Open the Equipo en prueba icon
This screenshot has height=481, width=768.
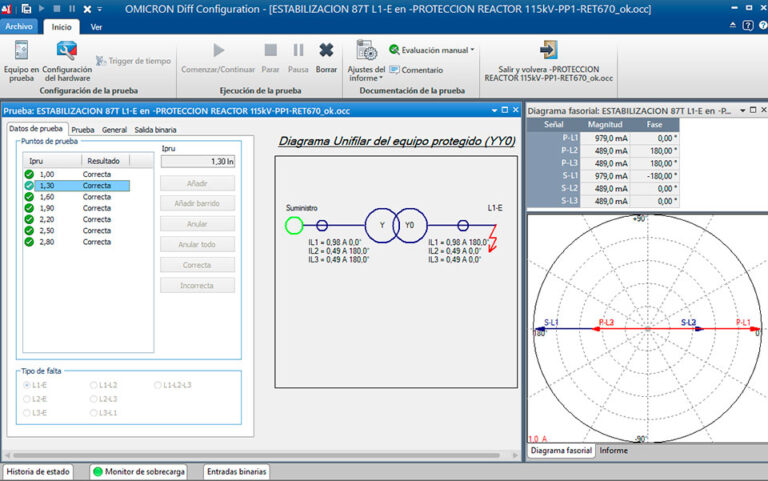click(22, 51)
